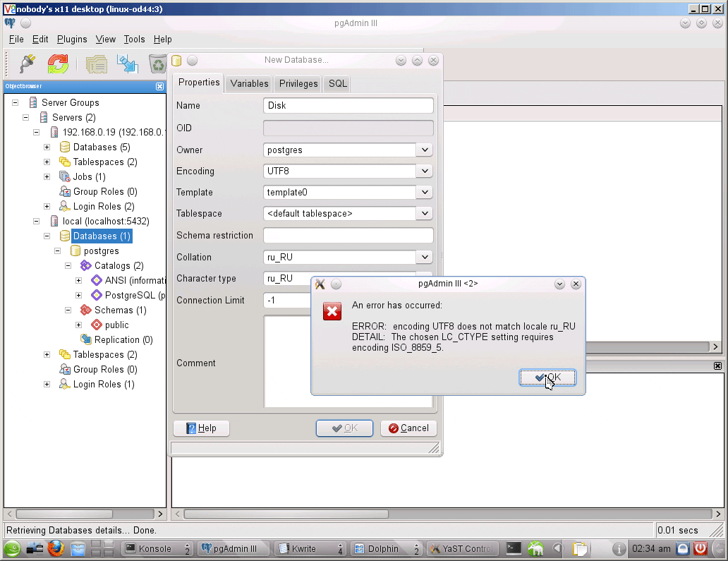Click the Properties toolbar icon
The width and height of the screenshot is (728, 561).
click(x=97, y=64)
